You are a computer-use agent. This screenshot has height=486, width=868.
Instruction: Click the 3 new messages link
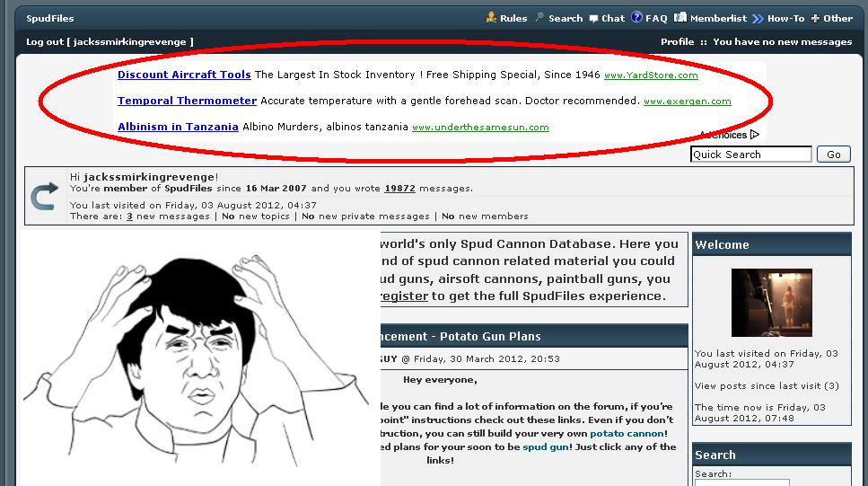point(129,216)
